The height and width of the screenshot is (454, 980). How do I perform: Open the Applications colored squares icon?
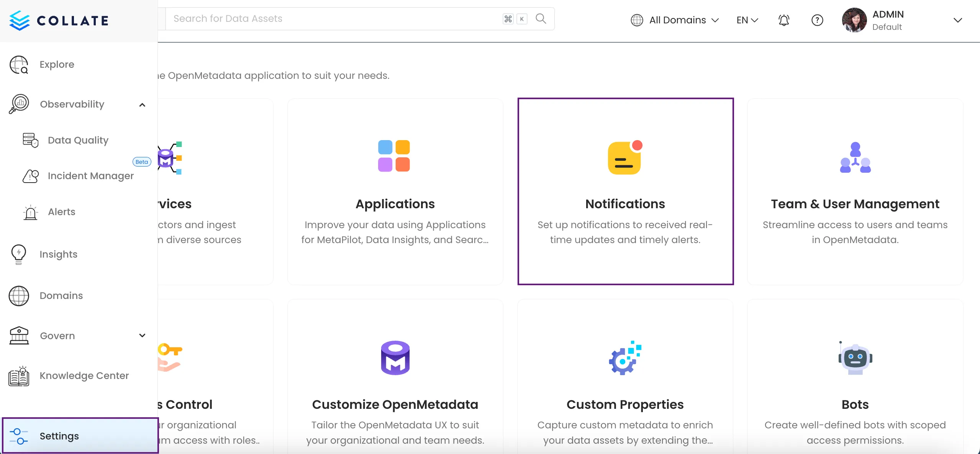click(x=394, y=156)
